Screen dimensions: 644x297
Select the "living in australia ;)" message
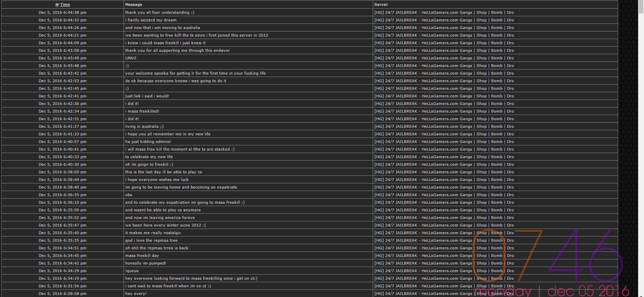(144, 126)
